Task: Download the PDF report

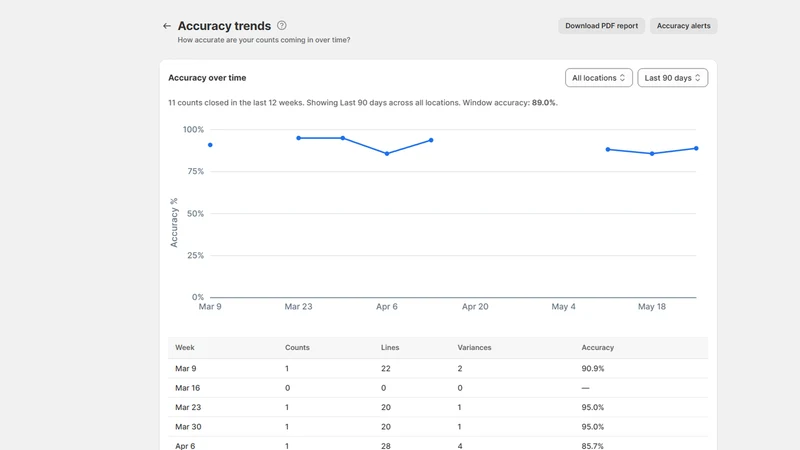Action: click(x=602, y=26)
